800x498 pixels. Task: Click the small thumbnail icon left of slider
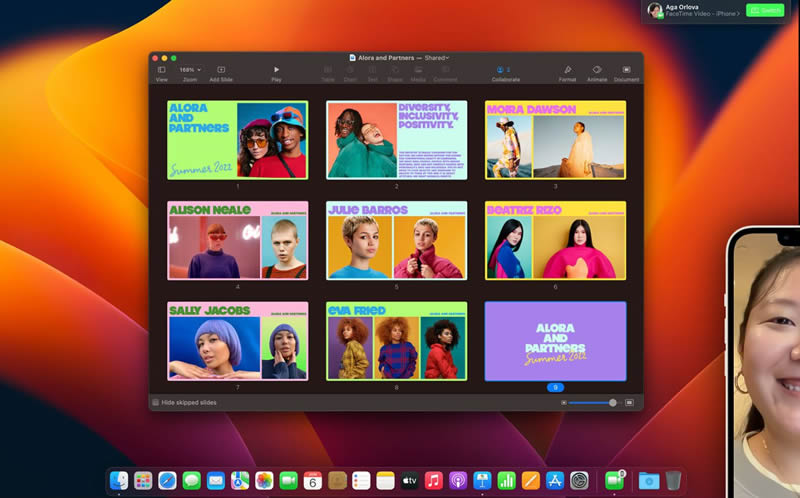click(x=563, y=403)
